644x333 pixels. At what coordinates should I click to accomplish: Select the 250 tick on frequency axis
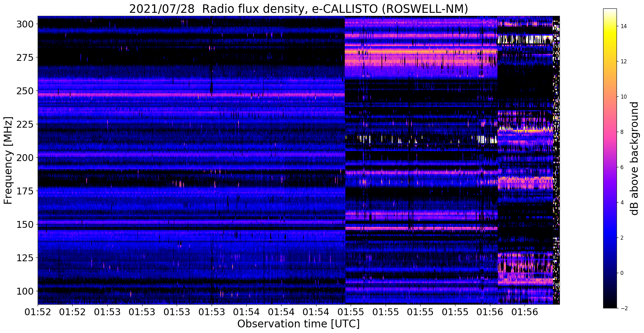tap(25, 91)
